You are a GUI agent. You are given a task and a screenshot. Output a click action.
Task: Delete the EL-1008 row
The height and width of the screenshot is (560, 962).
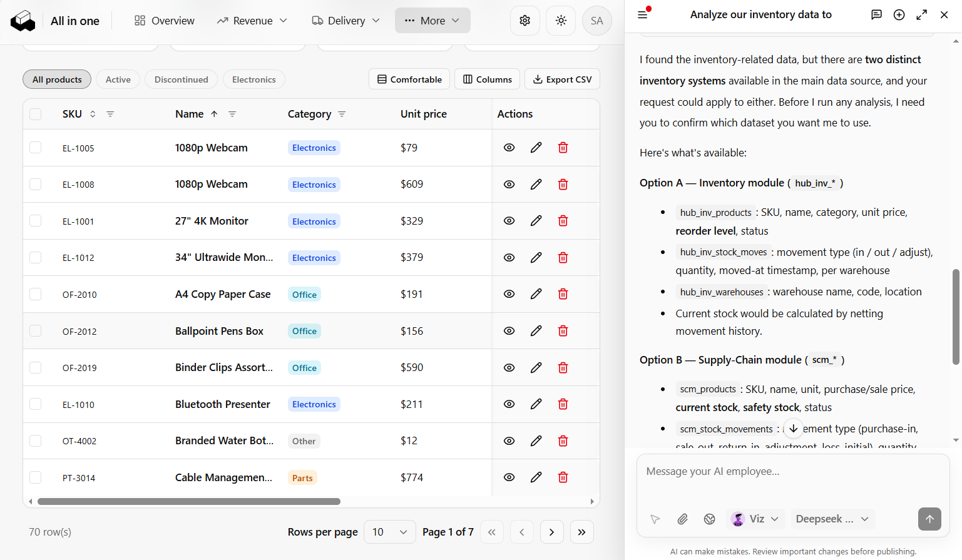tap(563, 185)
